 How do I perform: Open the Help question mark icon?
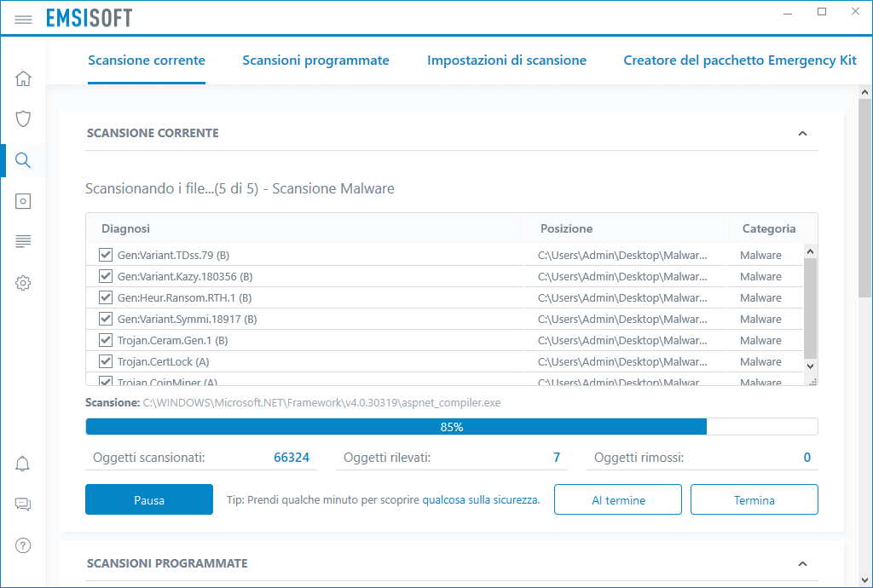coord(23,545)
